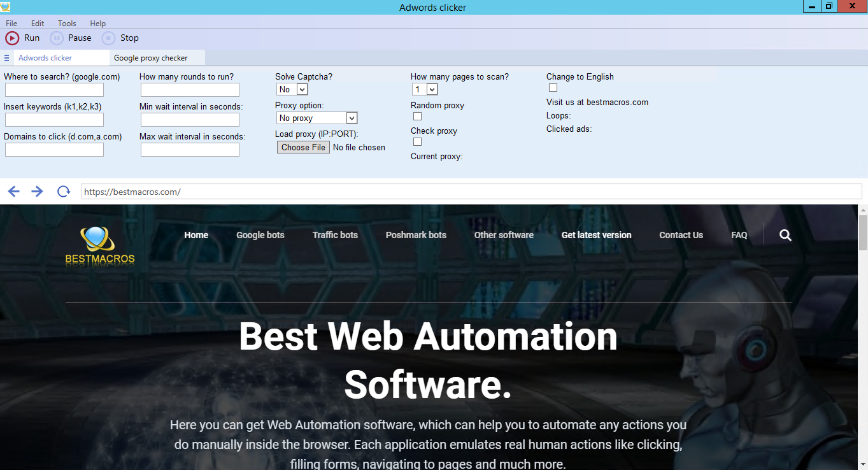
Task: Click the Visit us at bestmacros.com text
Action: coord(597,102)
